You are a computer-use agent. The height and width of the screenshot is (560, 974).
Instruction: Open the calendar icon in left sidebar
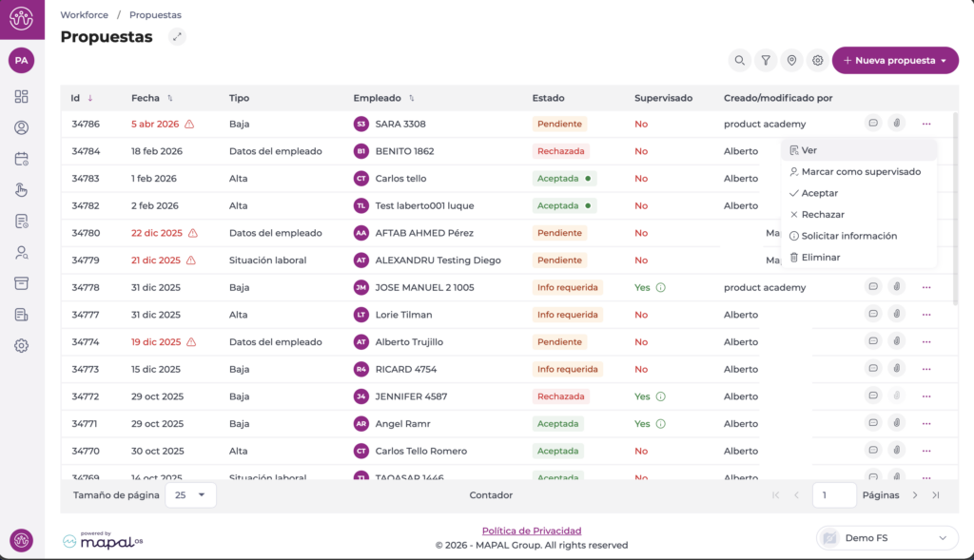click(21, 159)
